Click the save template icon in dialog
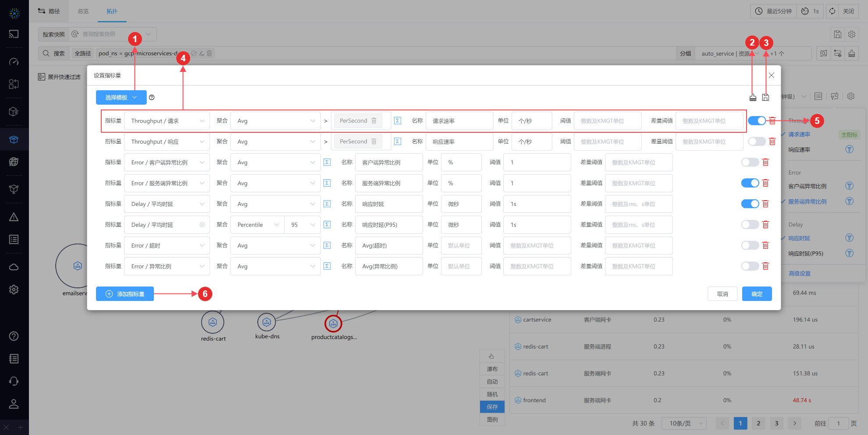The image size is (868, 435). [765, 97]
